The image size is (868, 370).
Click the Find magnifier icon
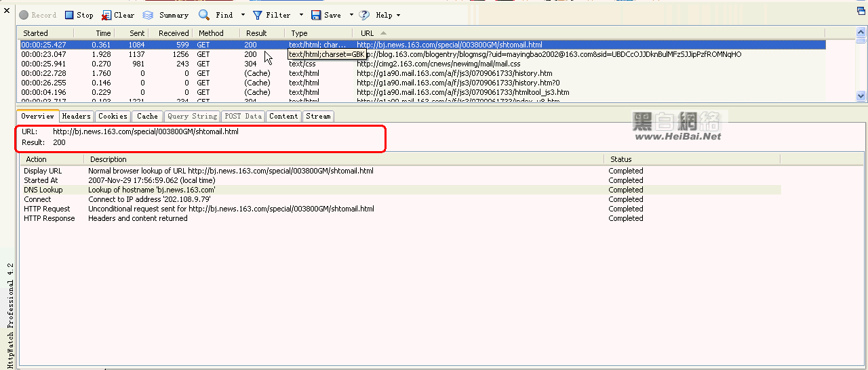point(204,15)
